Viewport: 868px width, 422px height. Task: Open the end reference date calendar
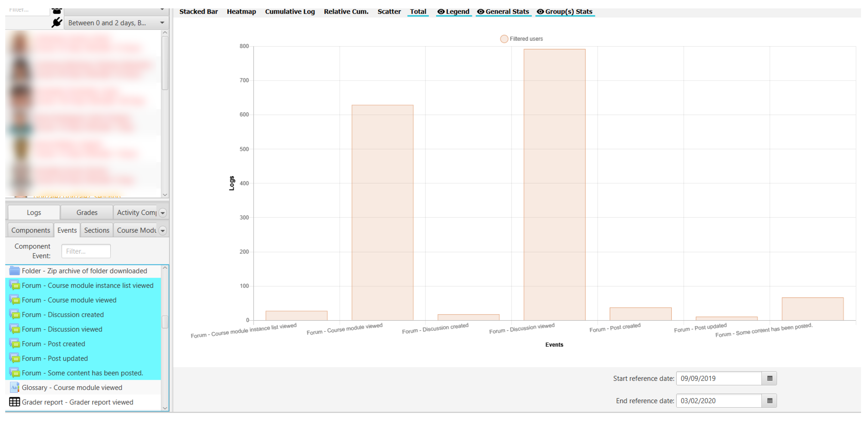click(x=769, y=401)
